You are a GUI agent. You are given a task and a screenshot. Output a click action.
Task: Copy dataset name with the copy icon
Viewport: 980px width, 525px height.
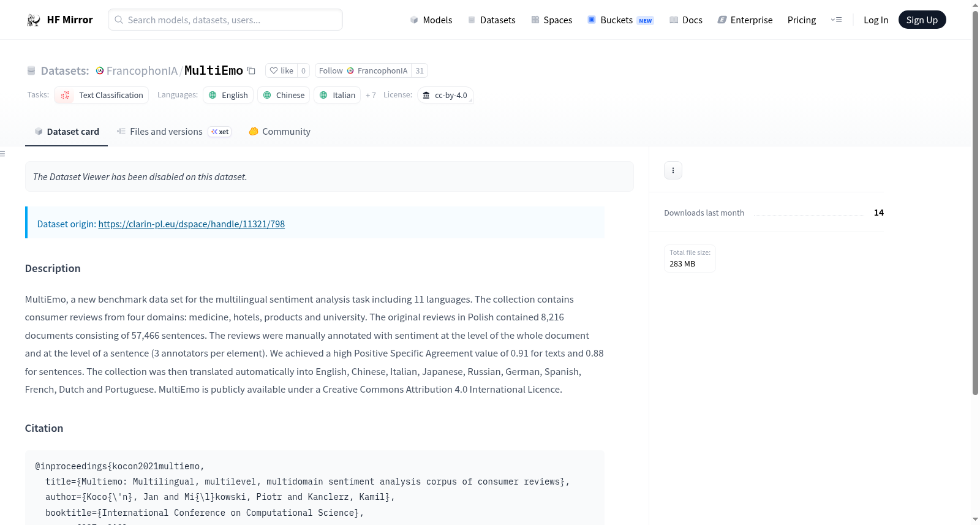point(251,70)
